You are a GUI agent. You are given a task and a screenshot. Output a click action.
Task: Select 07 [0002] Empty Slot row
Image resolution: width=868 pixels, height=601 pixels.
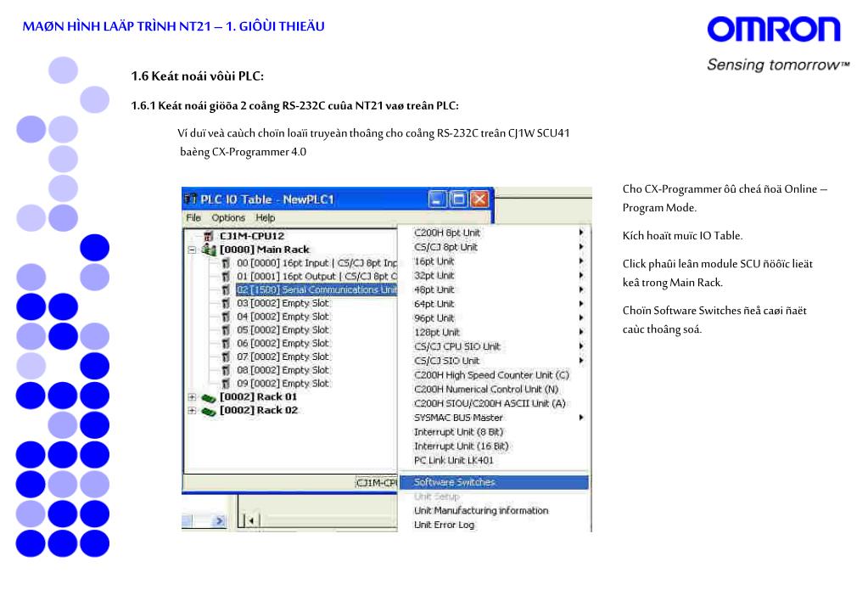[283, 357]
